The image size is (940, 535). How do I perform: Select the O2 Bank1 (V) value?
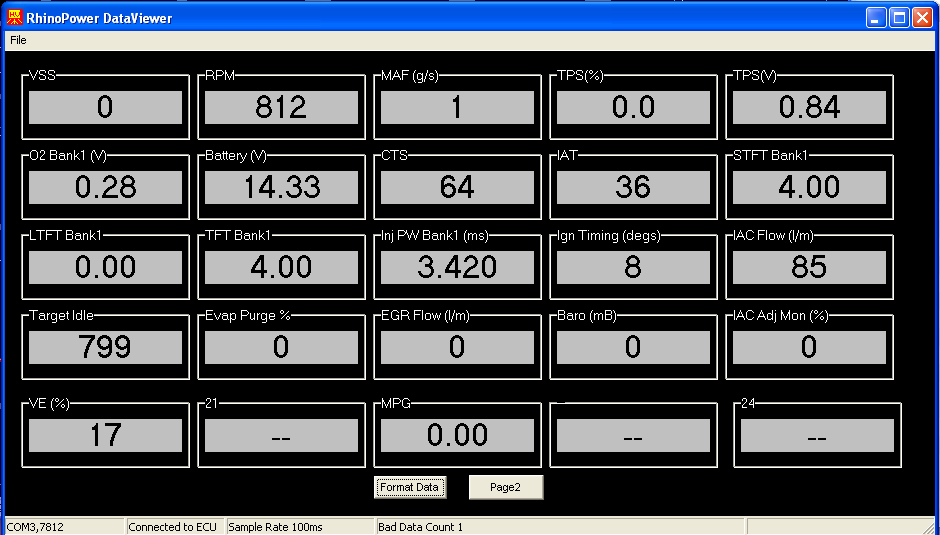pos(105,187)
